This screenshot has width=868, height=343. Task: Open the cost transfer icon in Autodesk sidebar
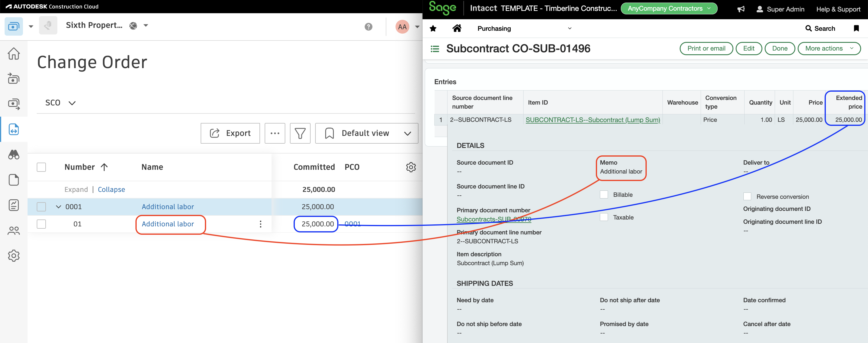(13, 104)
